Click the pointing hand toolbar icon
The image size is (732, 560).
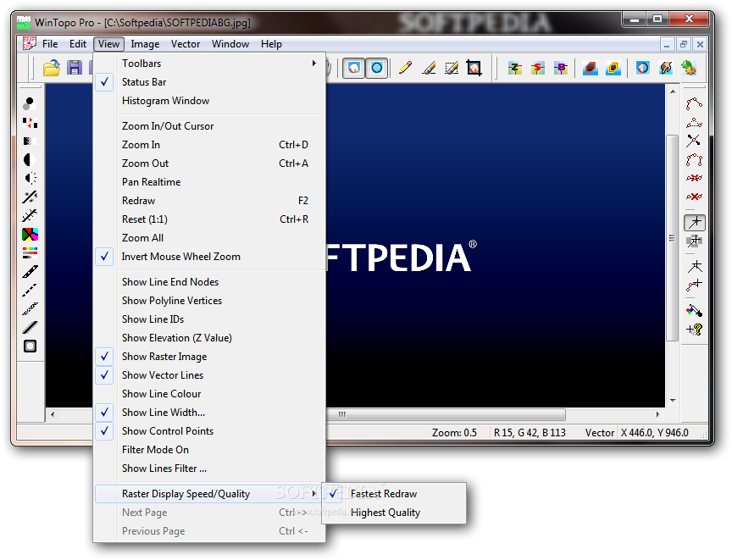[666, 68]
